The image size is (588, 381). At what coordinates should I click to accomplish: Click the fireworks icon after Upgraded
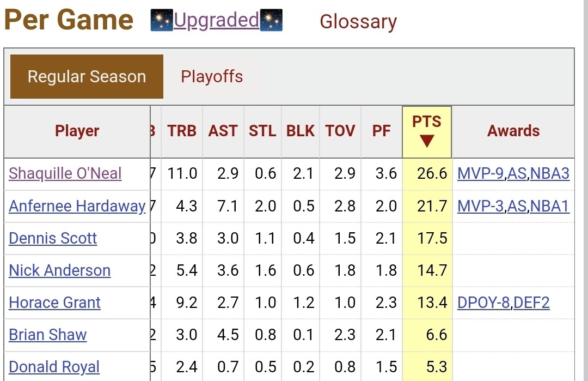[x=271, y=21]
